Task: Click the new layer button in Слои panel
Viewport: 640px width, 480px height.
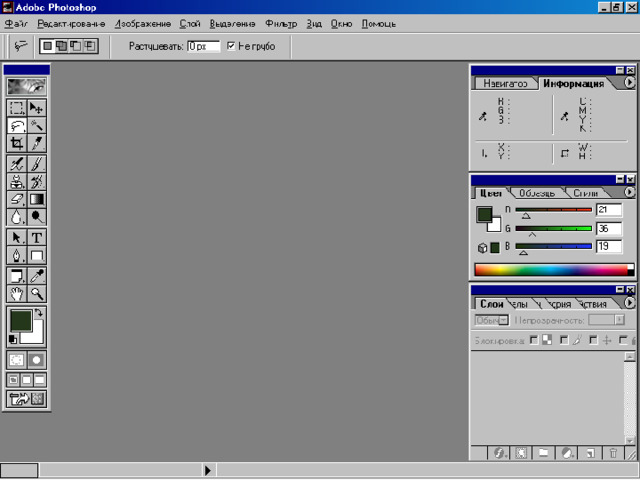Action: tap(590, 453)
